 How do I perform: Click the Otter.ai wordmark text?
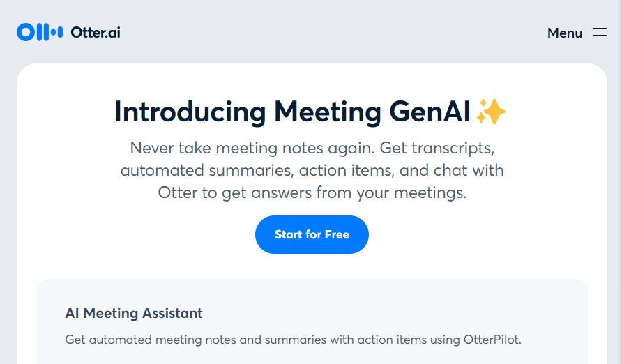click(x=96, y=32)
